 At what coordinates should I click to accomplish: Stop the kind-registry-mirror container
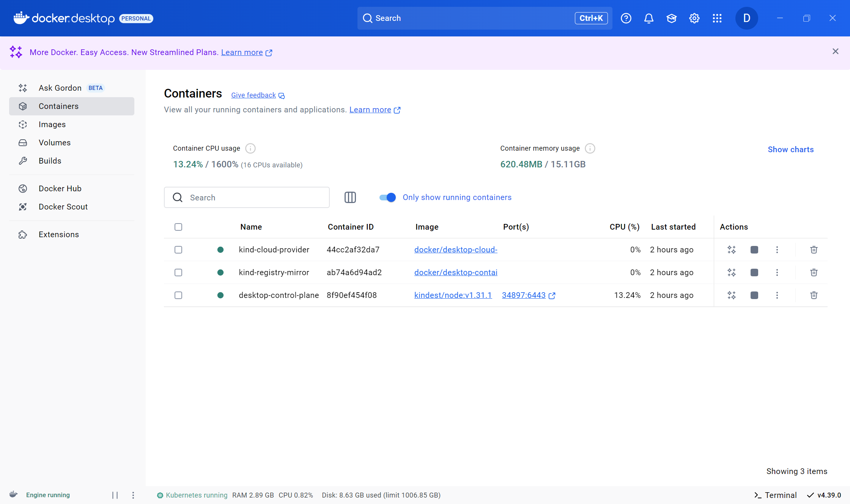tap(754, 272)
